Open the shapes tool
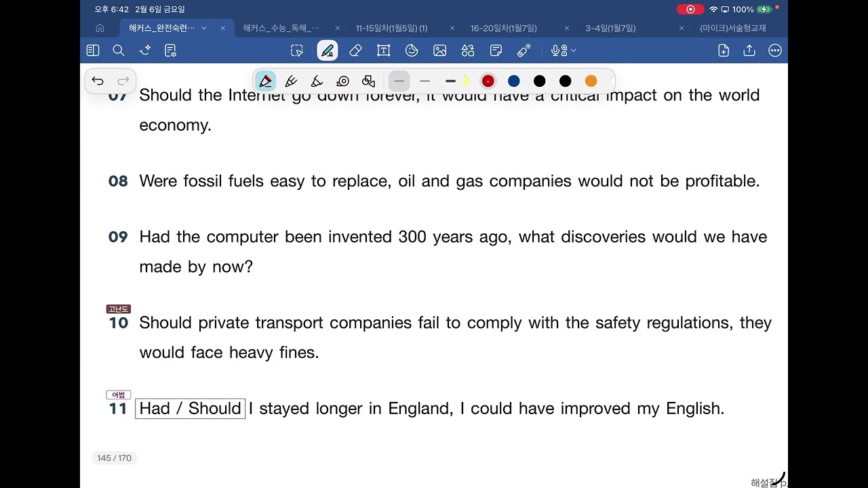868x488 pixels. tap(468, 51)
